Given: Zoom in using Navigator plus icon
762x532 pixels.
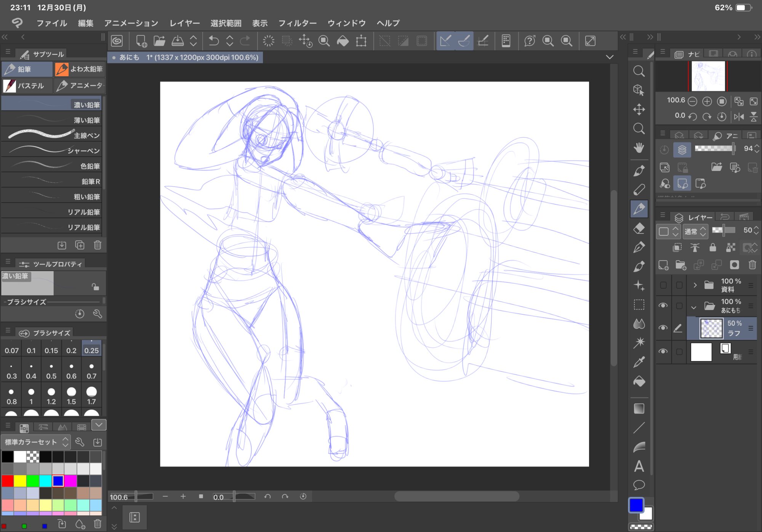Looking at the screenshot, I should pos(707,101).
